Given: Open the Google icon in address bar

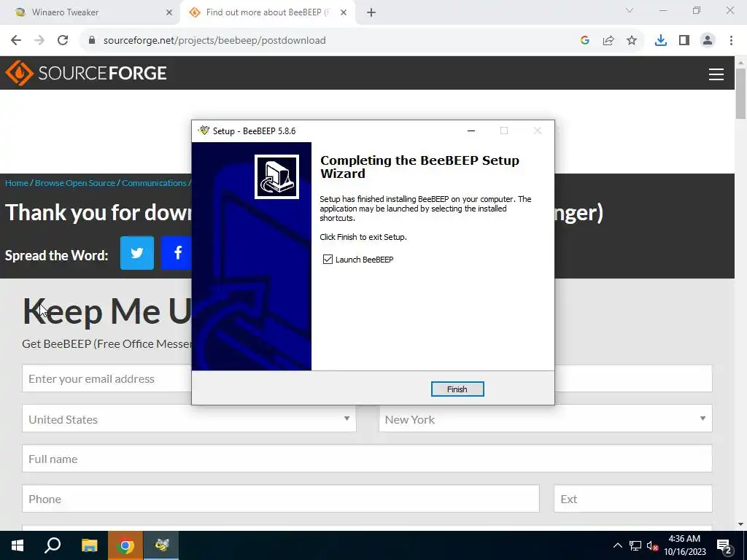Looking at the screenshot, I should [x=585, y=41].
